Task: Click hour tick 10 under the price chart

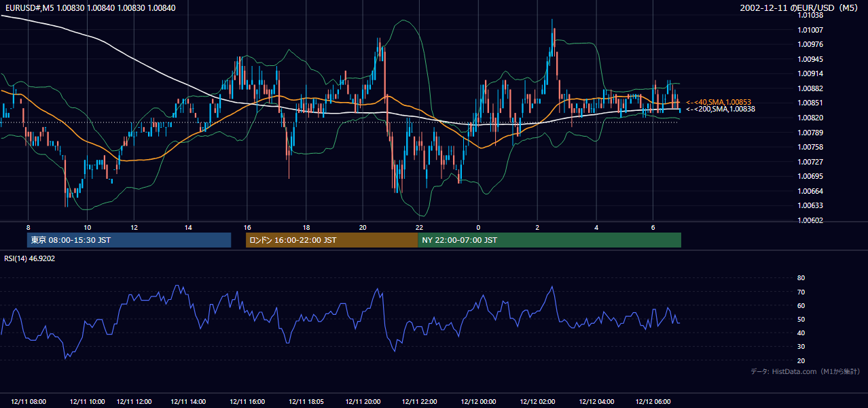Action: pos(87,227)
